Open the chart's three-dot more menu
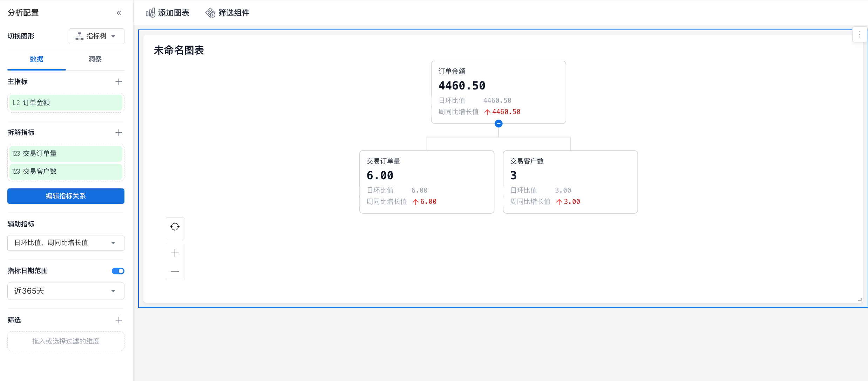Image resolution: width=868 pixels, height=381 pixels. 860,34
